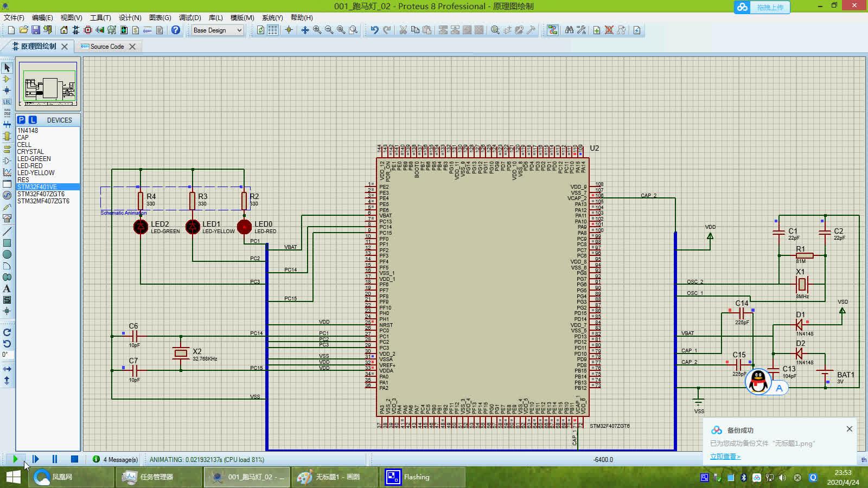Click the Cut scissors icon
The image size is (868, 488).
pyautogui.click(x=403, y=30)
